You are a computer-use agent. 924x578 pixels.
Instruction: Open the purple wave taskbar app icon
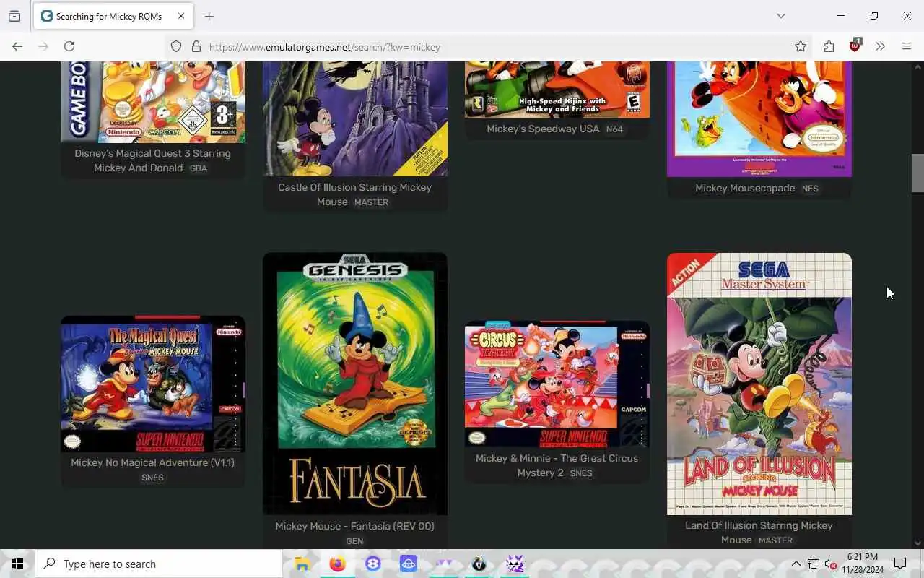(x=444, y=564)
